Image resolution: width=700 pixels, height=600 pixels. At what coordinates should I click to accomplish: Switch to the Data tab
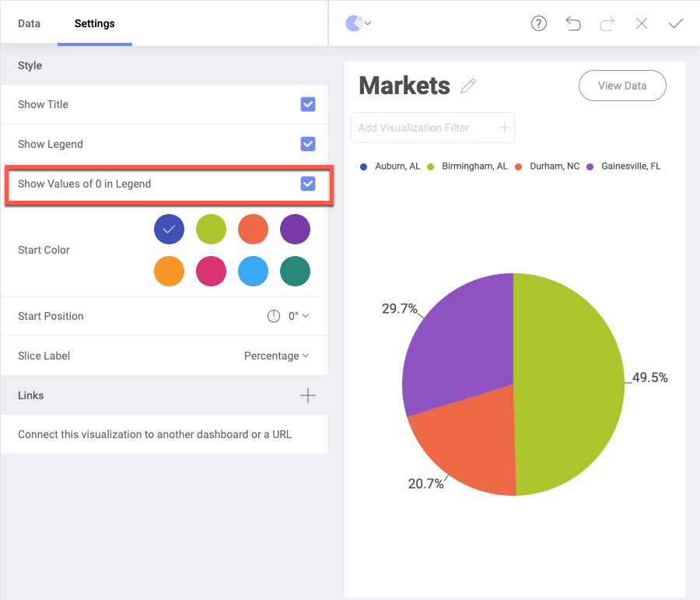[29, 23]
